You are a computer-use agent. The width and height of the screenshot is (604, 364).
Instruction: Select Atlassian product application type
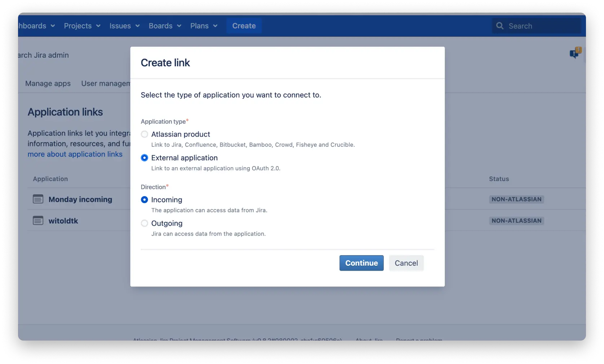(x=145, y=134)
